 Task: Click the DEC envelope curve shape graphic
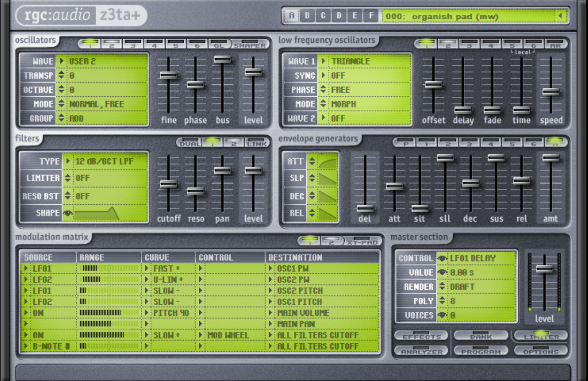tap(327, 196)
